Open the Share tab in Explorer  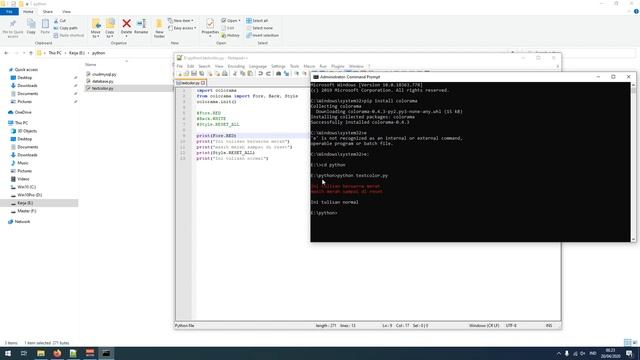pos(48,12)
